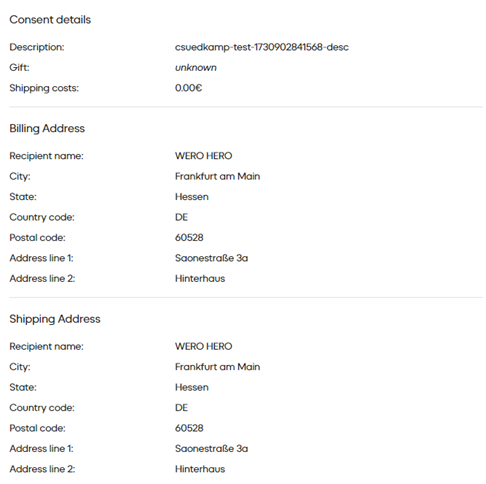Viewport: 486px width, 484px height.
Task: Click the billing State value Hessen
Action: point(192,197)
